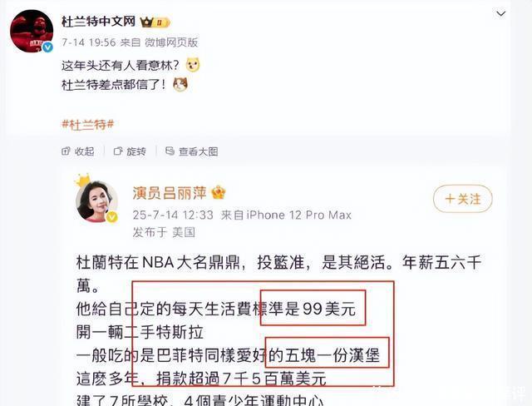Rotate the image with 旋转
The height and width of the screenshot is (406, 532).
click(x=130, y=151)
